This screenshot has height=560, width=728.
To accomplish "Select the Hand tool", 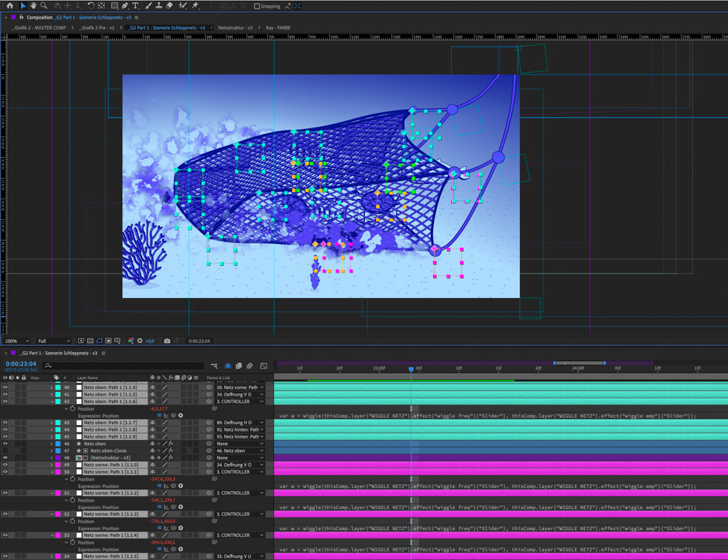I will point(33,6).
